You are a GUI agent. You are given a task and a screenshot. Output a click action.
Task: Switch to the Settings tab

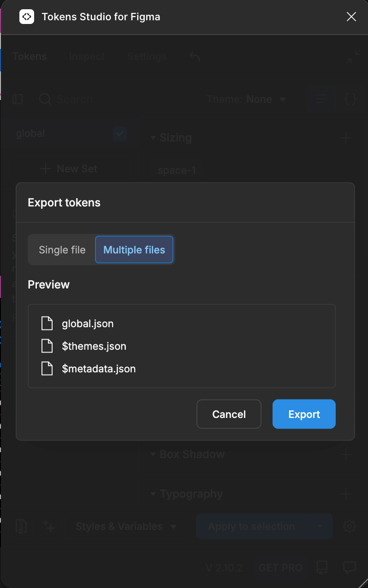(x=147, y=57)
